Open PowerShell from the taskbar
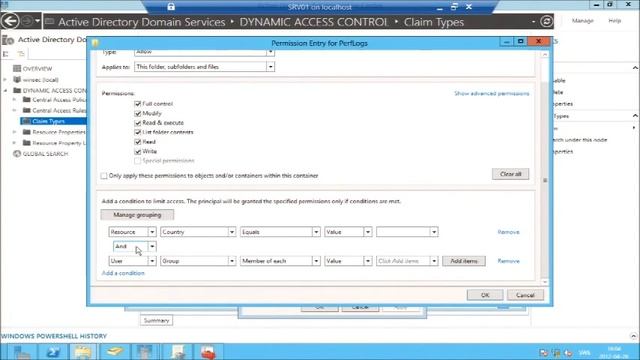This screenshot has width=640, height=360. [52, 352]
